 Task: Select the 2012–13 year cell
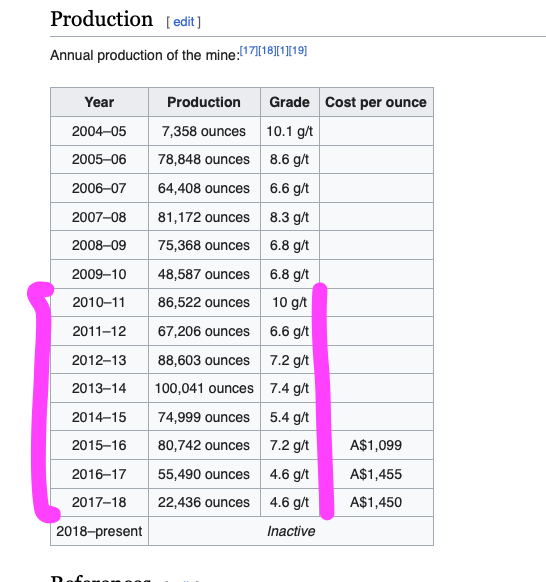[99, 360]
